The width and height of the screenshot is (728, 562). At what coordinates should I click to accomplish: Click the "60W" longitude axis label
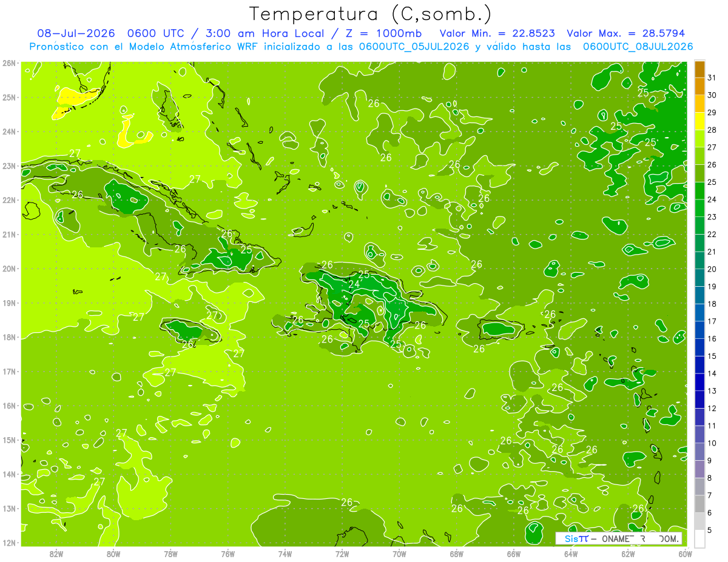(x=685, y=554)
